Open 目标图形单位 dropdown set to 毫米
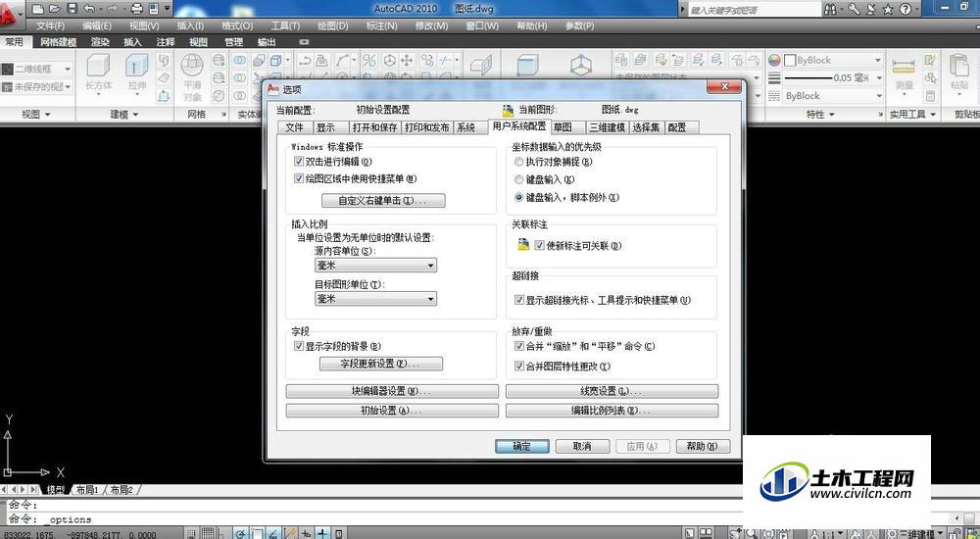The image size is (980, 539). click(375, 299)
